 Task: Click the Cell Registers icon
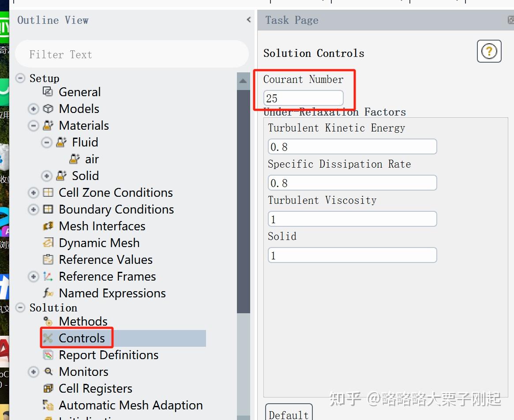[x=48, y=388]
